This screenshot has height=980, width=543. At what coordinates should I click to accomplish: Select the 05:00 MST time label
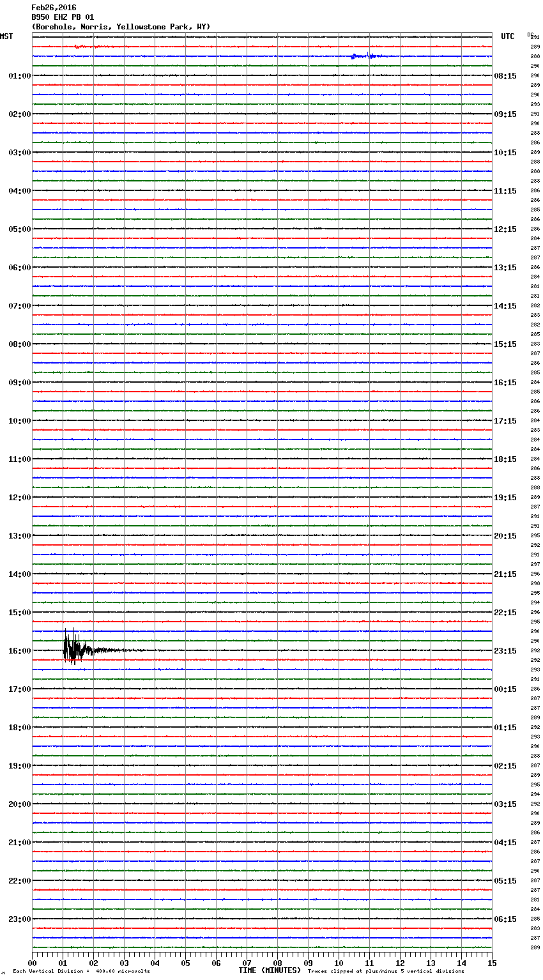pos(20,229)
